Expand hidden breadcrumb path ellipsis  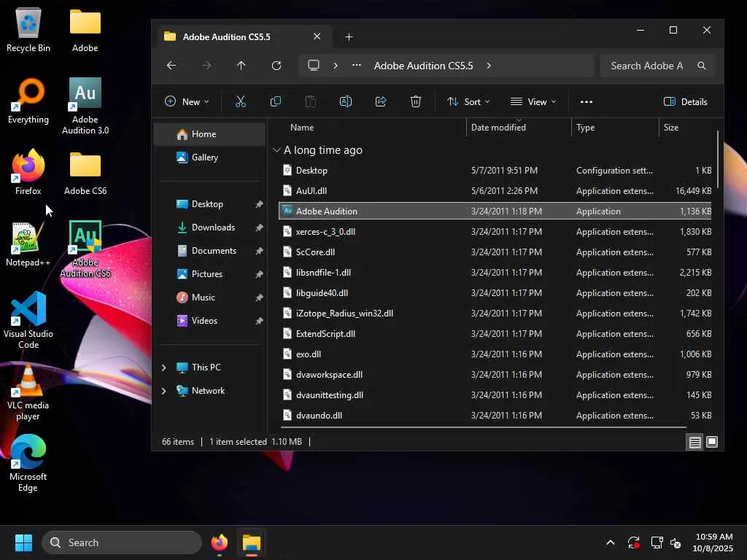click(356, 65)
